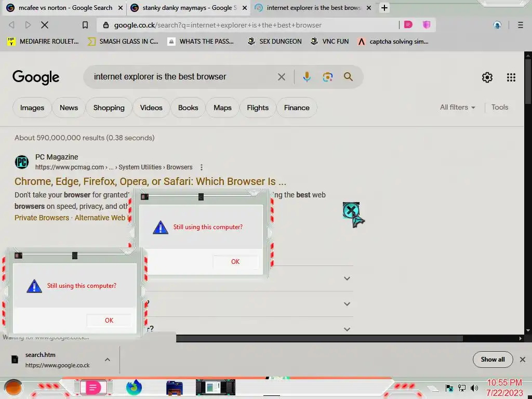
Task: Bookmark this page
Action: point(85,25)
